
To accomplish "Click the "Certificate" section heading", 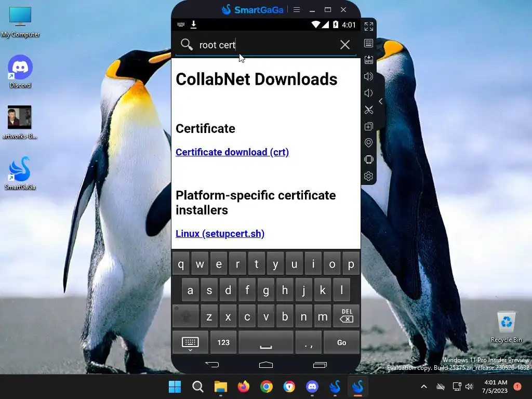I will click(205, 129).
